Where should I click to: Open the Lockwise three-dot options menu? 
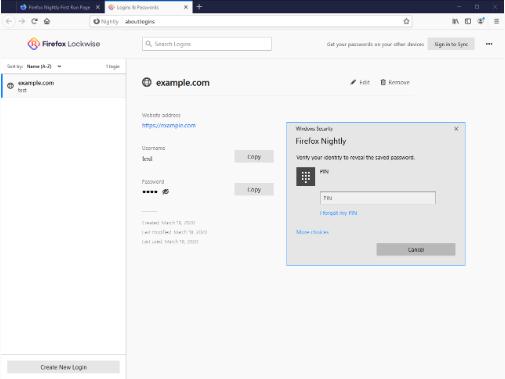[x=489, y=44]
